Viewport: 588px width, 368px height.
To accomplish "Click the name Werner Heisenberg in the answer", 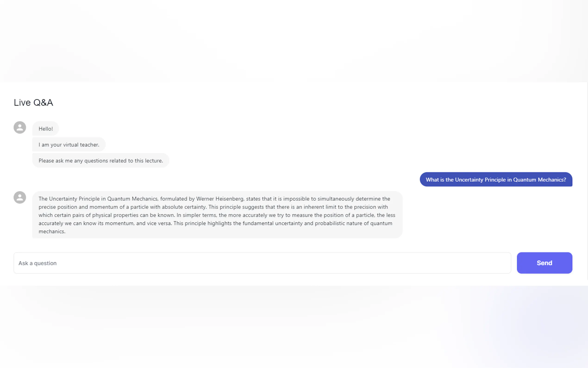I will (220, 199).
